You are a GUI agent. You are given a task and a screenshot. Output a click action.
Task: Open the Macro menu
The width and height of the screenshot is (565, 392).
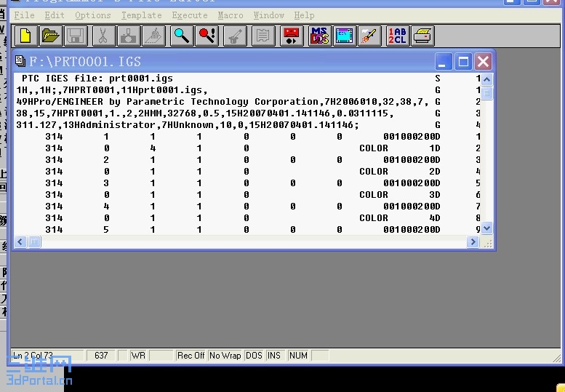pos(231,15)
